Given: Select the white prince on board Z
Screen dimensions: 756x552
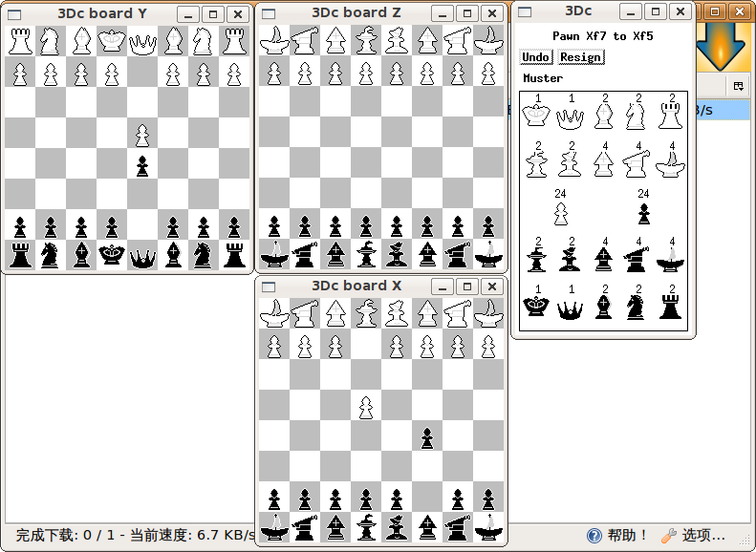Looking at the screenshot, I should click(x=366, y=40).
